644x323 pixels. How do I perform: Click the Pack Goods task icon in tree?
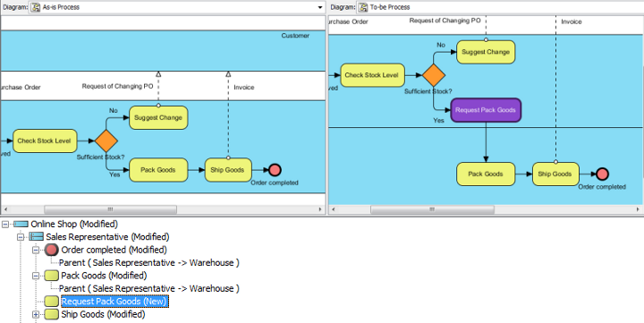coord(52,276)
